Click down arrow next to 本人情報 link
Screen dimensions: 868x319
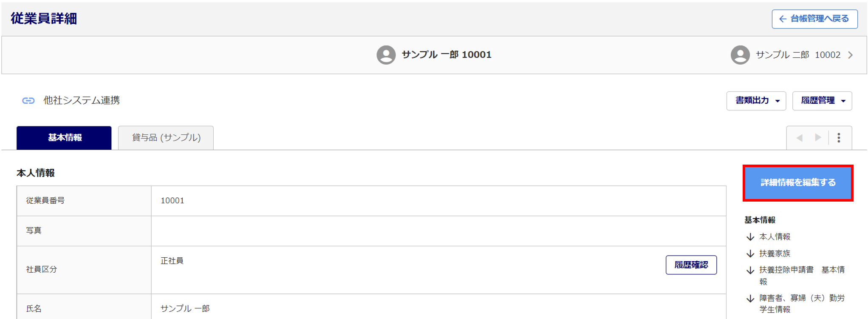pos(750,237)
